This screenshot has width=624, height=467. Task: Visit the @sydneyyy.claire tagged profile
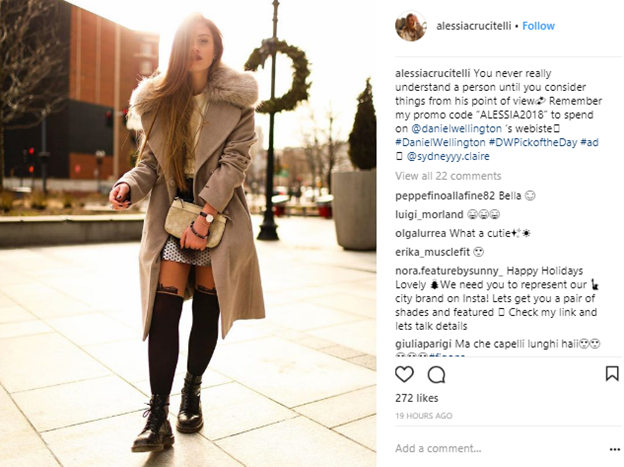tap(448, 156)
